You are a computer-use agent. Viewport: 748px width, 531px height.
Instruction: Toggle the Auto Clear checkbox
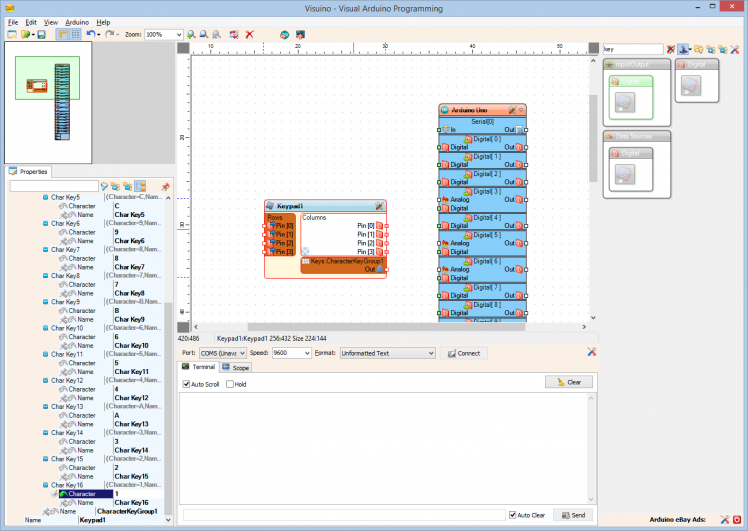click(512, 515)
